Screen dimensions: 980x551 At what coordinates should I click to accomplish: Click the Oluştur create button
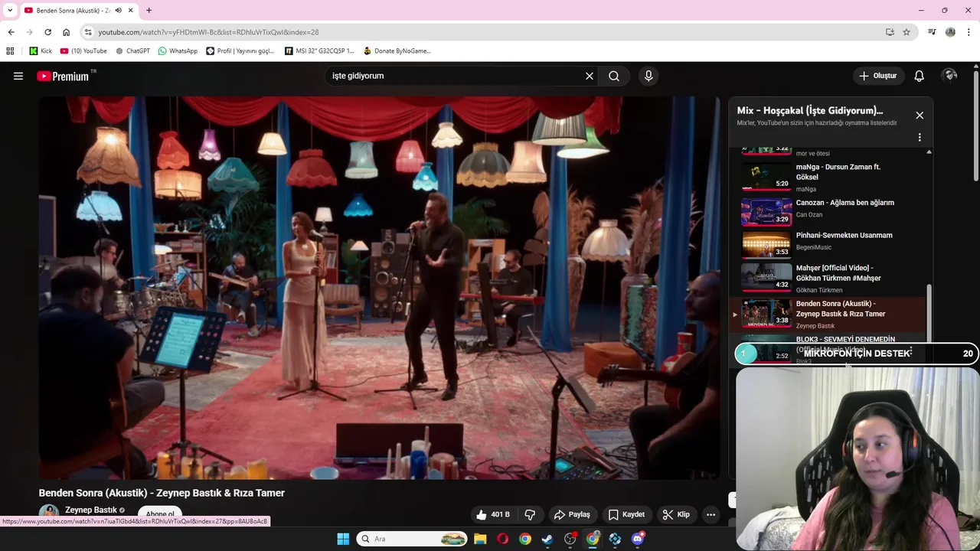(x=877, y=76)
